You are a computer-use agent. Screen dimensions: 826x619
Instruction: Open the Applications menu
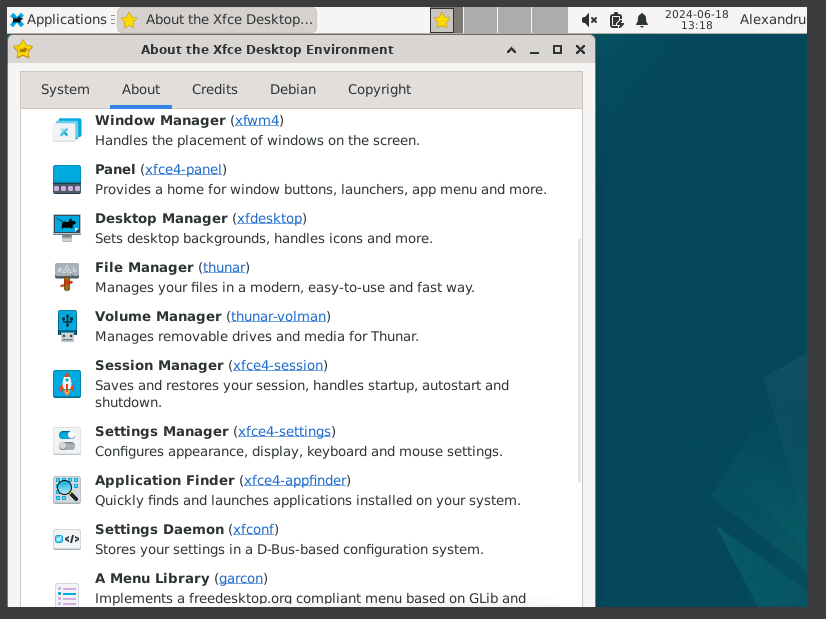(57, 18)
